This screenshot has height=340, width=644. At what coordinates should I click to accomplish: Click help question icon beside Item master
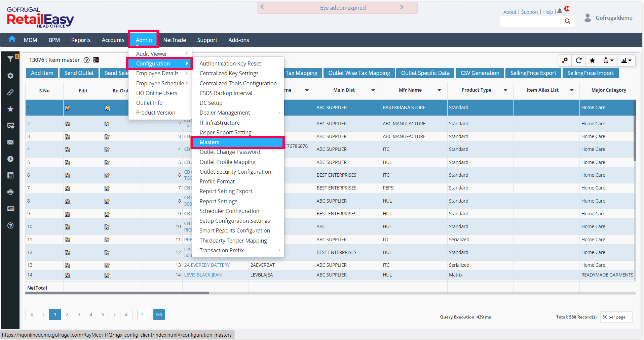(x=86, y=60)
